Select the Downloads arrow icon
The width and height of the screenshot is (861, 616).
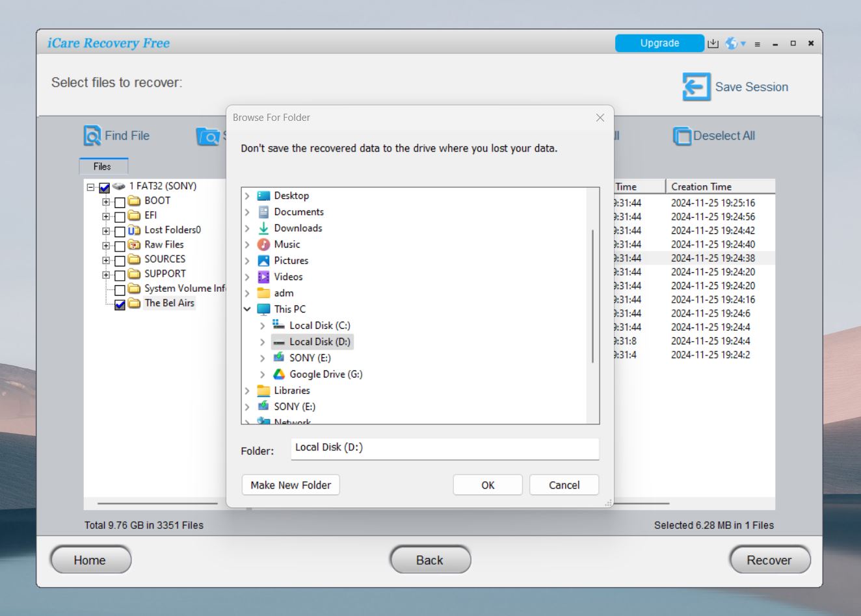(x=263, y=228)
